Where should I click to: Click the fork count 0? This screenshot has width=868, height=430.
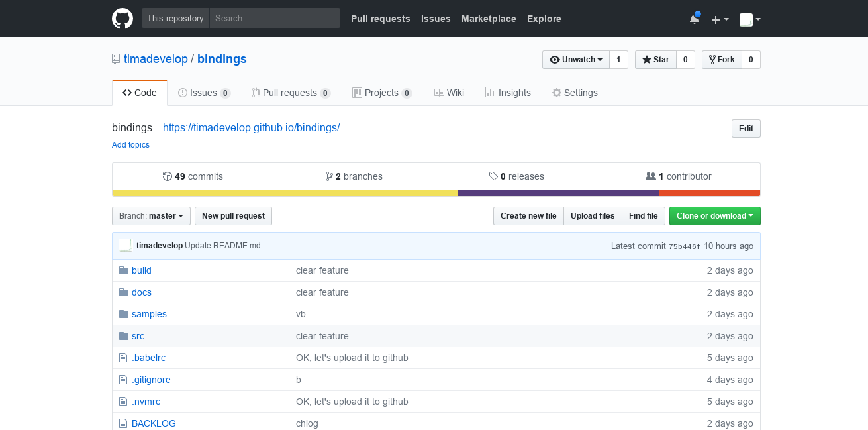[x=751, y=60]
